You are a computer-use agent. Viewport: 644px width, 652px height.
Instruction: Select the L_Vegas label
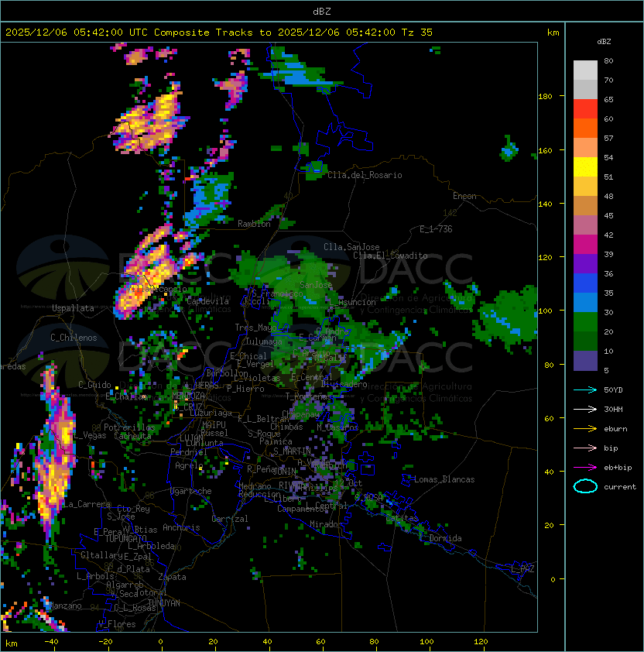pos(89,435)
